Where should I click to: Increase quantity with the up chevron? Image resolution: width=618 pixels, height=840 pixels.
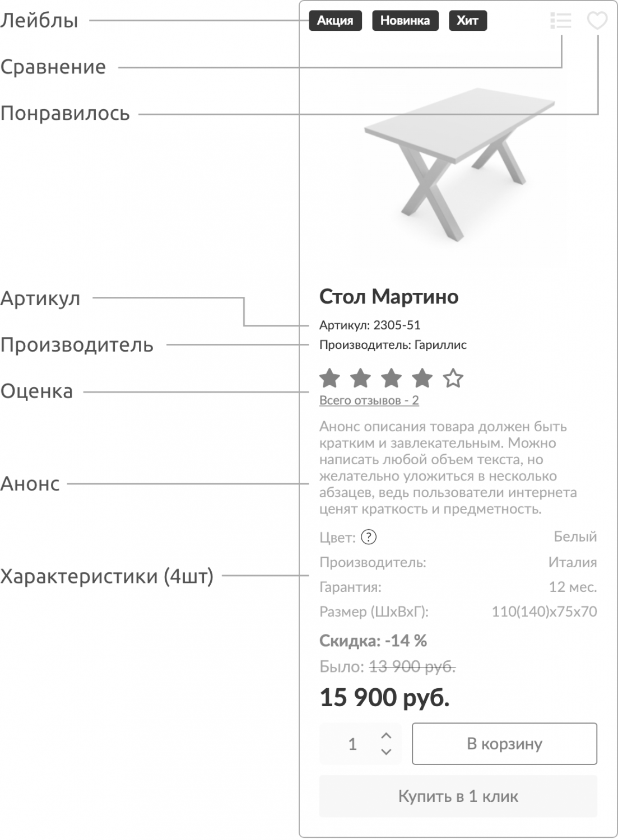386,736
